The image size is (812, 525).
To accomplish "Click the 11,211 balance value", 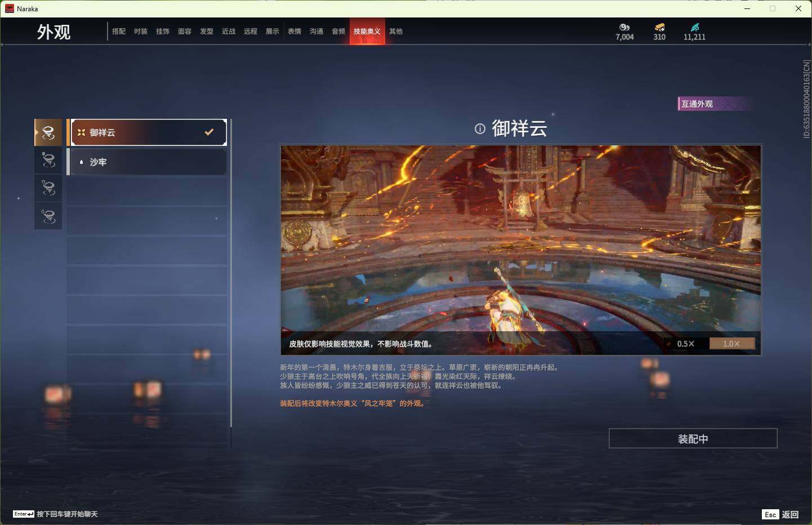I will pyautogui.click(x=694, y=37).
